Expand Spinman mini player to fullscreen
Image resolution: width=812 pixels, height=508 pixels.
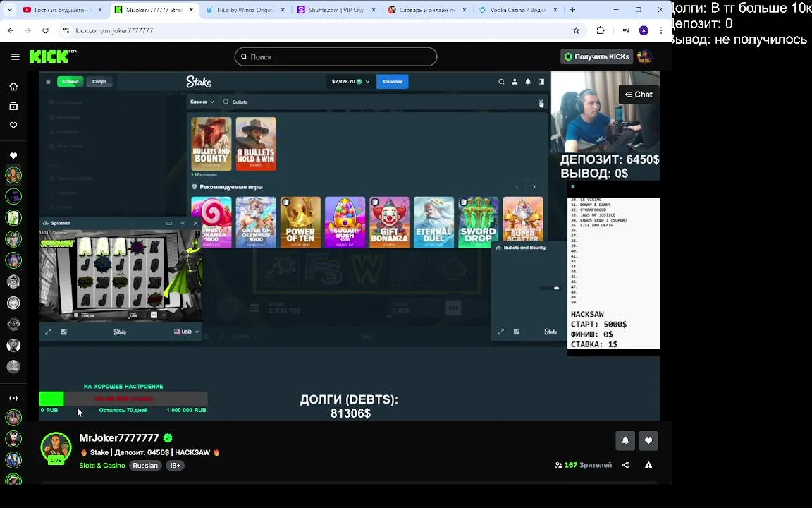48,332
